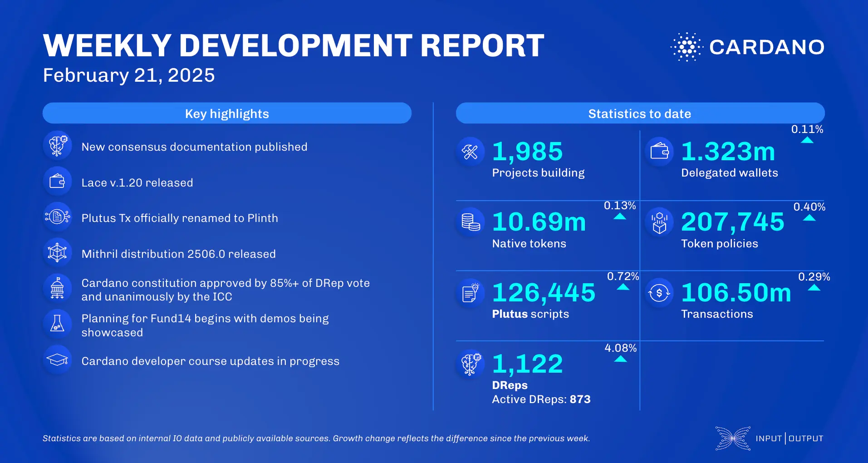Click the Transactions dollar icon
This screenshot has height=463, width=868.
point(659,292)
